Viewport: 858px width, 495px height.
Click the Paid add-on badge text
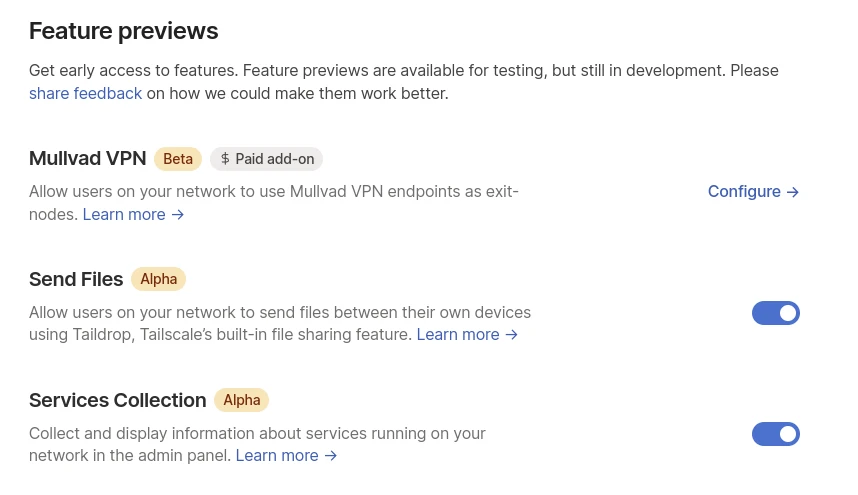pos(275,159)
